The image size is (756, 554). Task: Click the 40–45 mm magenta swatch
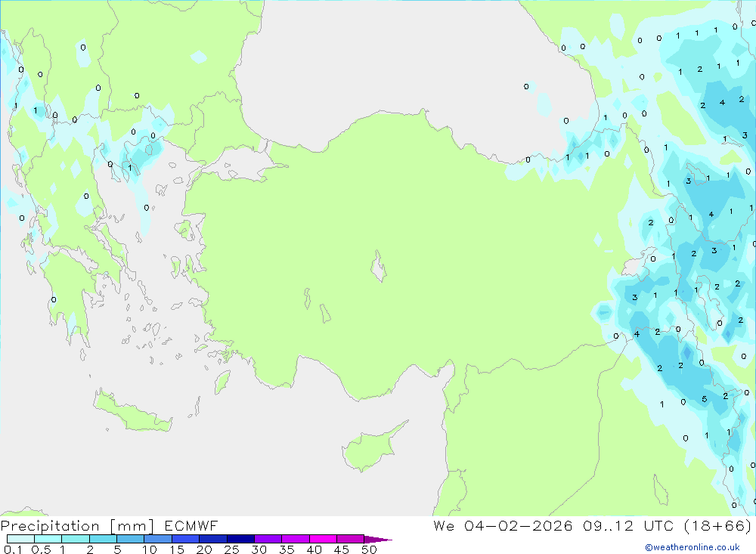323,539
